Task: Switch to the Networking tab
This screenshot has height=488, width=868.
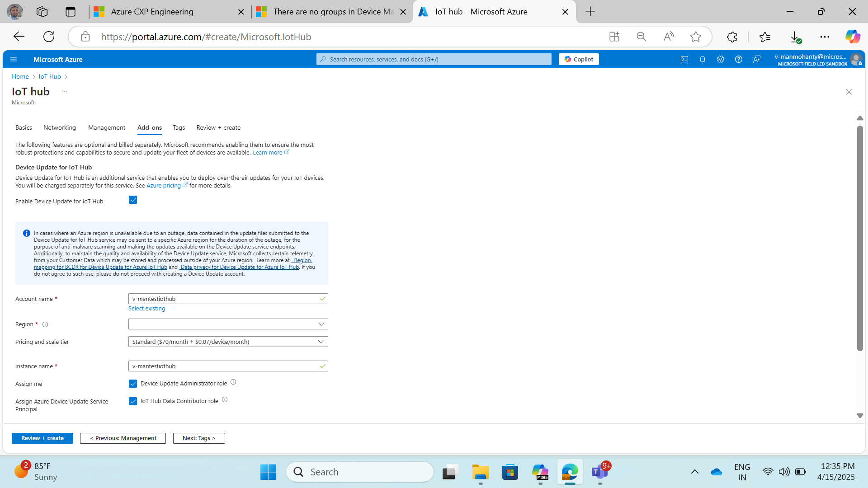Action: pos(60,127)
